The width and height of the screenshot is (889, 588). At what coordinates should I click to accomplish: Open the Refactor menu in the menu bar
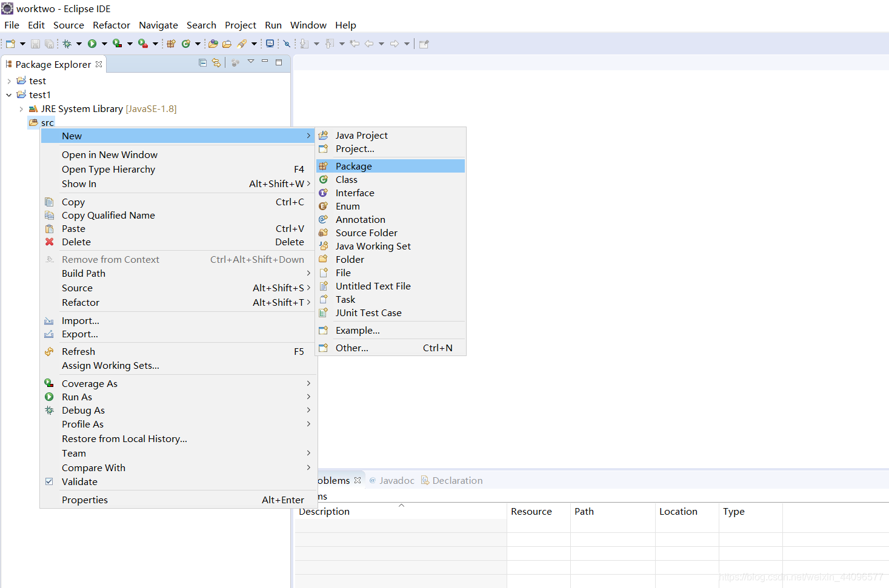click(x=112, y=25)
